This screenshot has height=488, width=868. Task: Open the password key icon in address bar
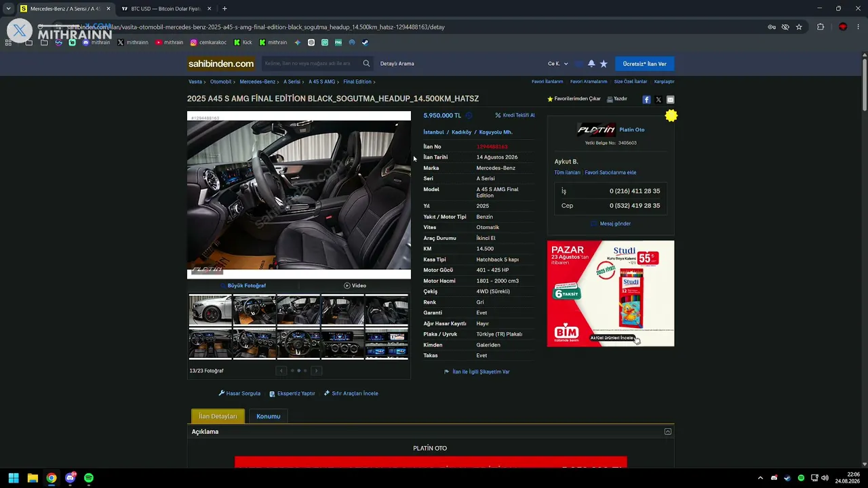click(x=772, y=27)
